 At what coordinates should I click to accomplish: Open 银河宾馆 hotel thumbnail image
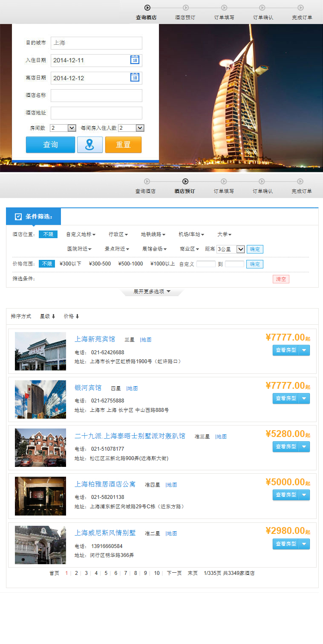(x=40, y=399)
